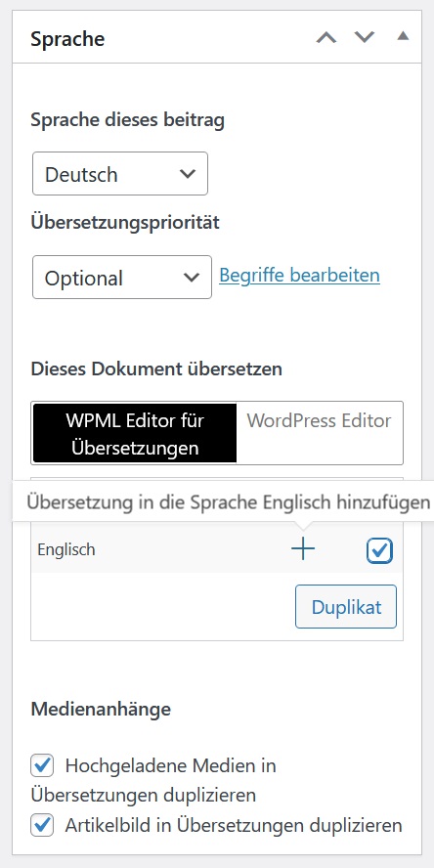Collapse the Sprache panel with the triangle

403,36
